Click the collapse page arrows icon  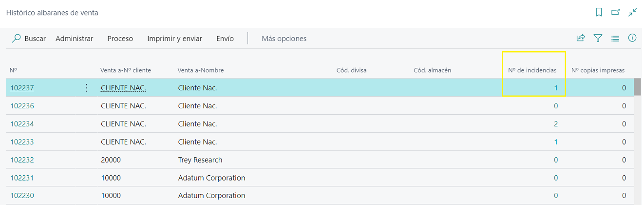tap(632, 13)
